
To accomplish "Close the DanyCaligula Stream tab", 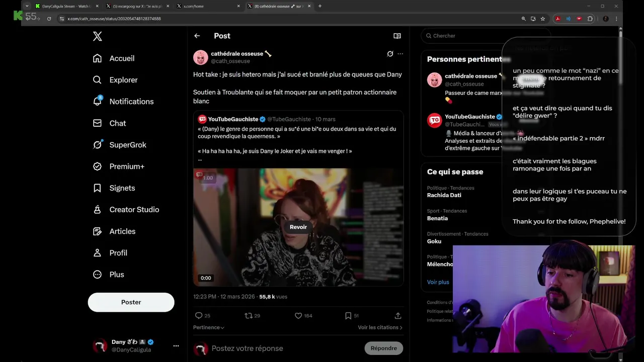I will pos(96,6).
